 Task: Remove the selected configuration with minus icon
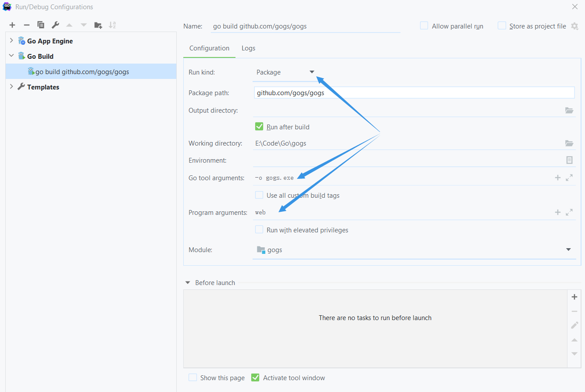click(27, 25)
